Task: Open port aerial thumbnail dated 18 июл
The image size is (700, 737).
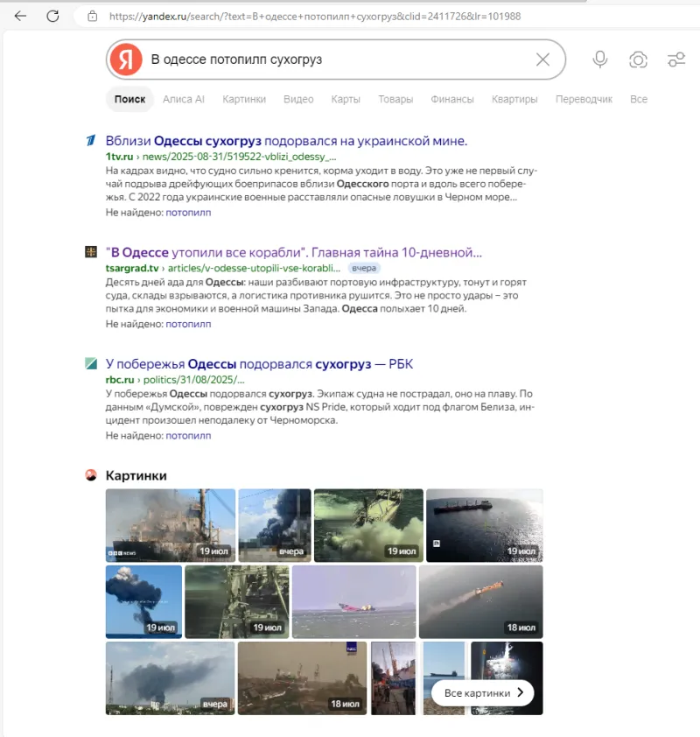Action: (x=302, y=678)
